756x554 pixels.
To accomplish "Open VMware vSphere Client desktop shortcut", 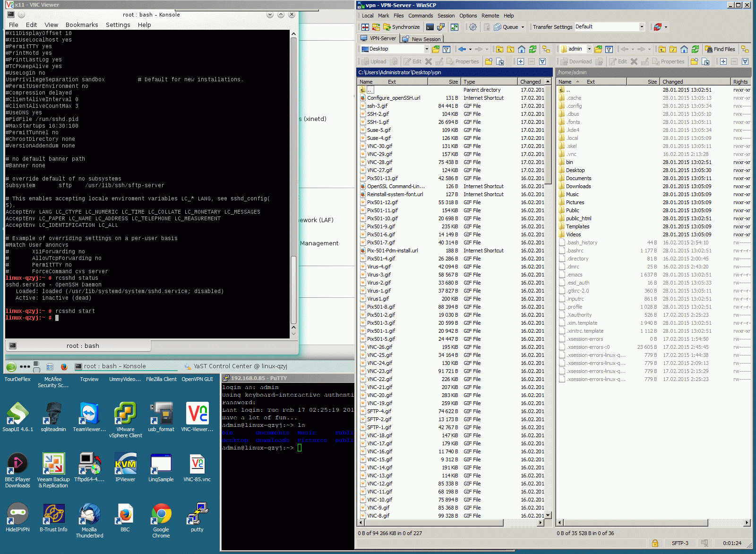I will tap(125, 420).
